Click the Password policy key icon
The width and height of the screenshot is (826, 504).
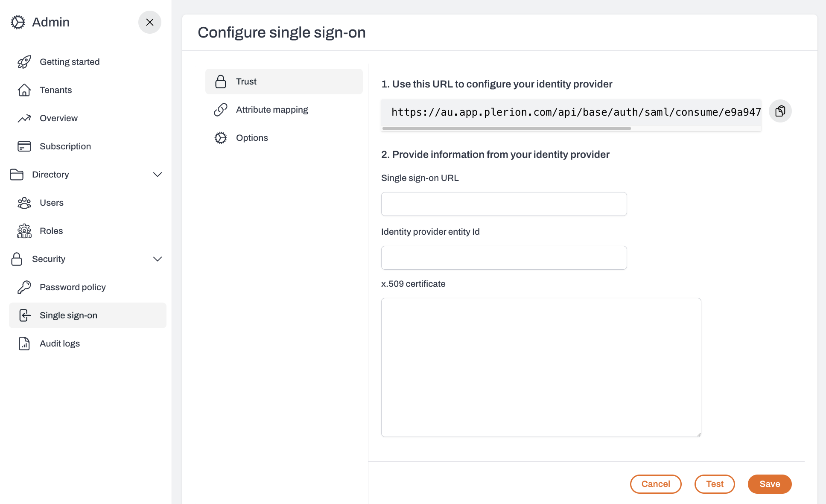[24, 287]
